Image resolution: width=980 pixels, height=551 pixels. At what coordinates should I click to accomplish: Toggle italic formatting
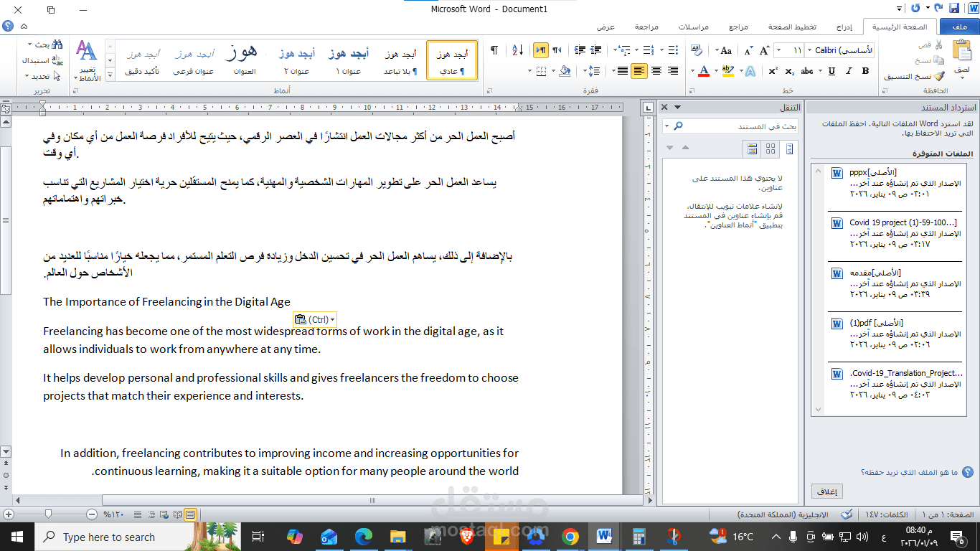pyautogui.click(x=847, y=71)
